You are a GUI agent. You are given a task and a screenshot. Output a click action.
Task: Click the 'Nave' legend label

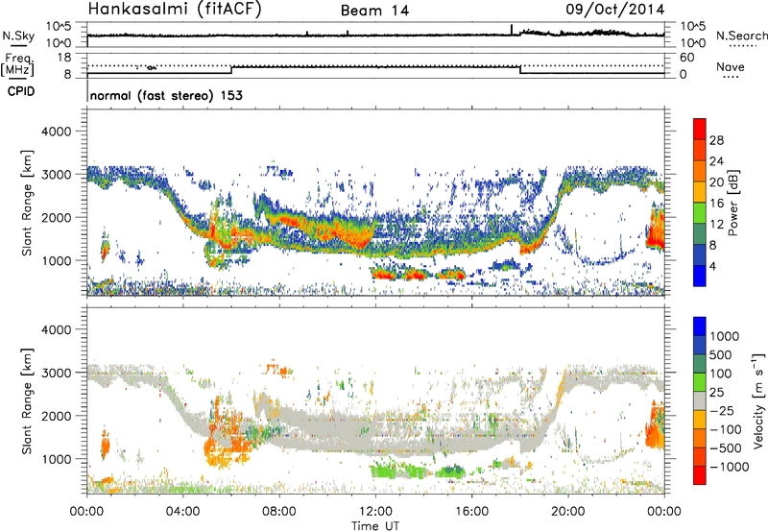[x=730, y=67]
